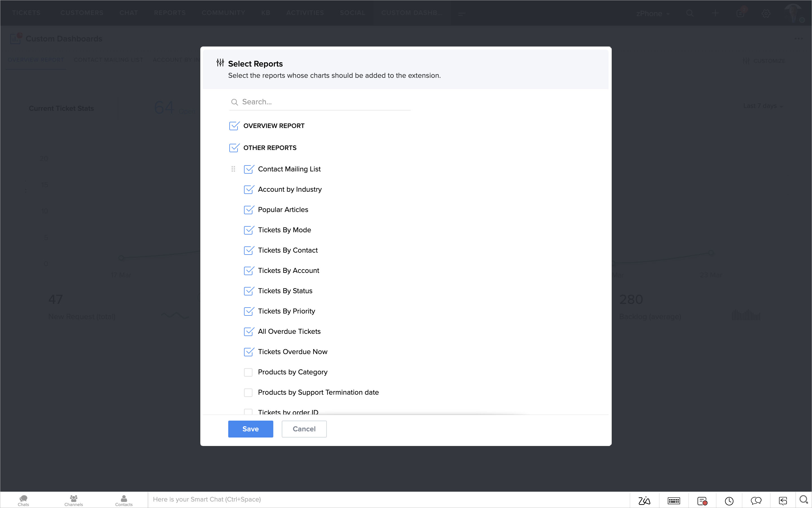This screenshot has height=508, width=812.
Task: Click the keyboard shortcuts icon
Action: [674, 501]
